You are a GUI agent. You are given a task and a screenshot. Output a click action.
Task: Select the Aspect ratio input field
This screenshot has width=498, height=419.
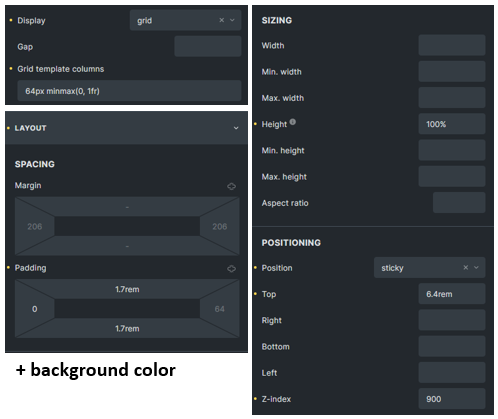pos(459,202)
